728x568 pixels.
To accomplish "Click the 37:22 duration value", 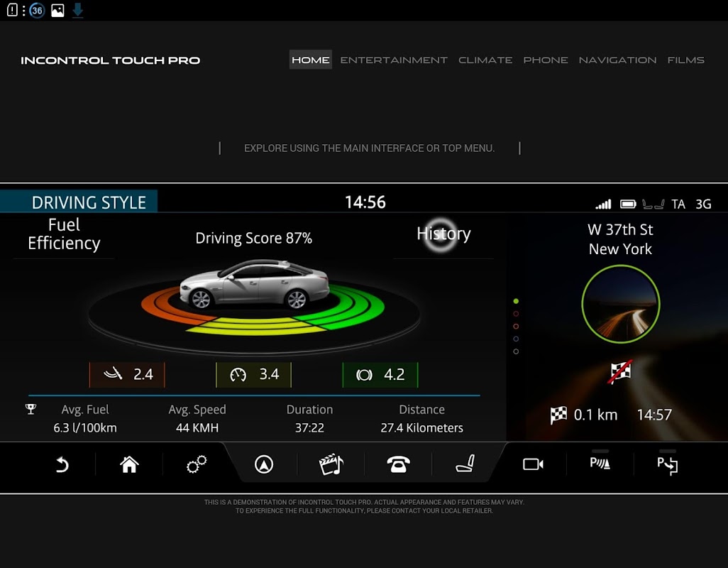I will pyautogui.click(x=309, y=427).
